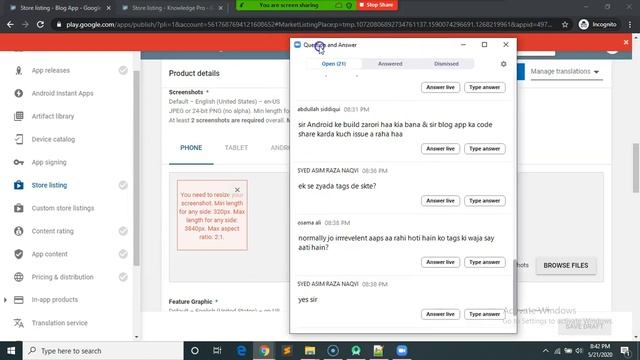640x360 pixels.
Task: Switch to Dismissed questions tab
Action: [x=446, y=64]
